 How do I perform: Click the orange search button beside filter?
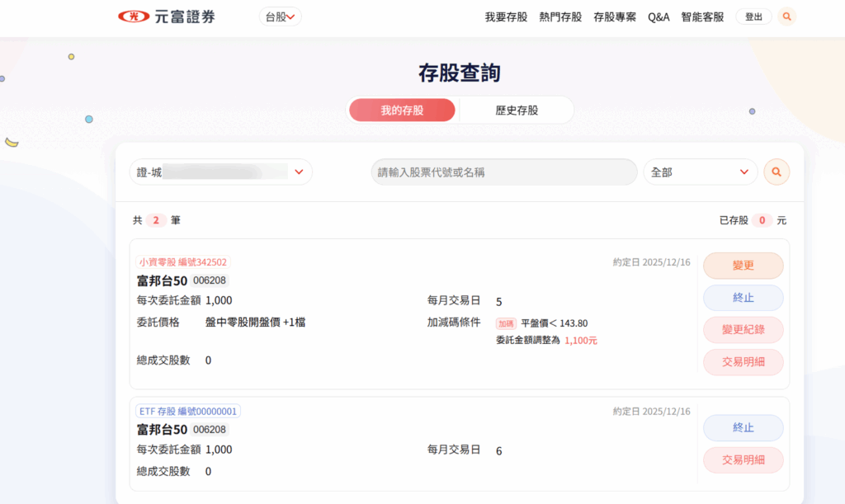[x=776, y=172]
